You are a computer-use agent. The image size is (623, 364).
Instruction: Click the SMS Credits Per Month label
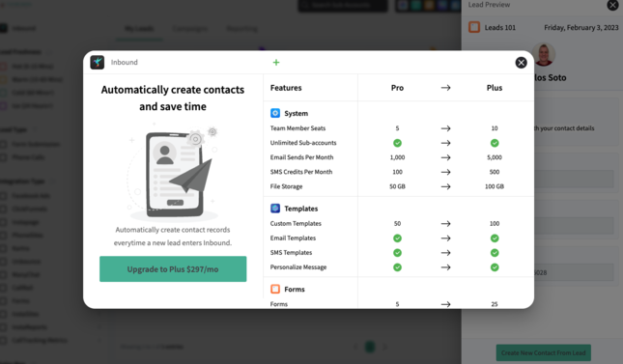tap(301, 172)
